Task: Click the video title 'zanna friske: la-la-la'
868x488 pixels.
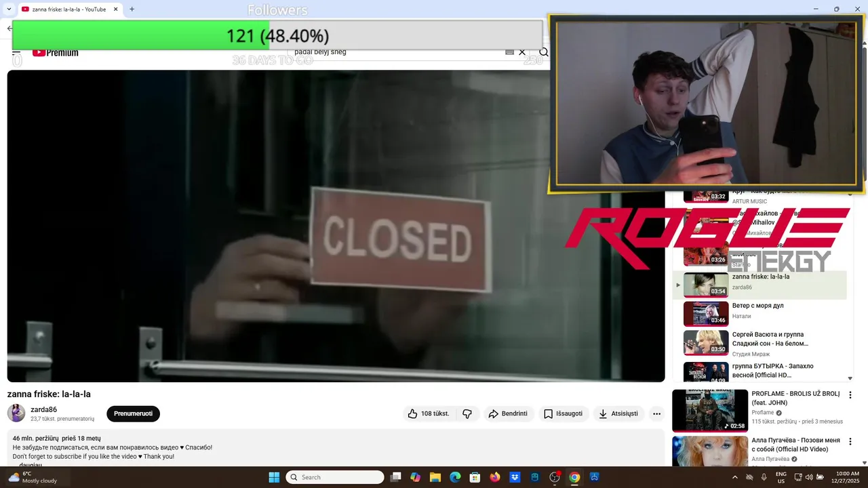Action: [x=49, y=394]
